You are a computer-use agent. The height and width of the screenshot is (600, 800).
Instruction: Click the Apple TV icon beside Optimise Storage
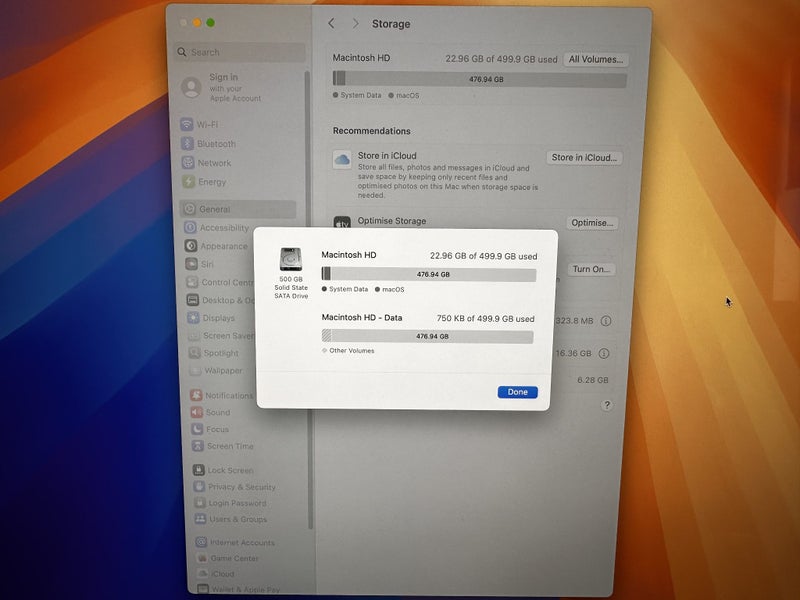(x=343, y=222)
